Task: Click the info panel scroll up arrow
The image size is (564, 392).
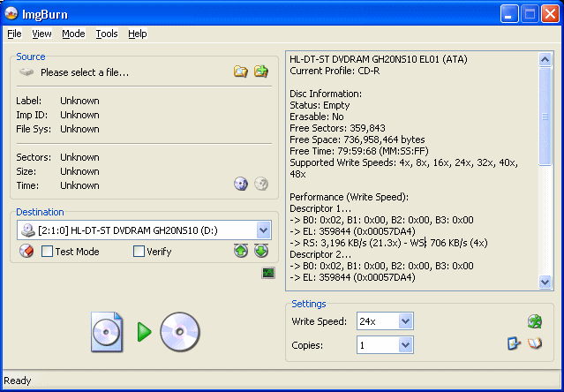Action: pyautogui.click(x=545, y=59)
